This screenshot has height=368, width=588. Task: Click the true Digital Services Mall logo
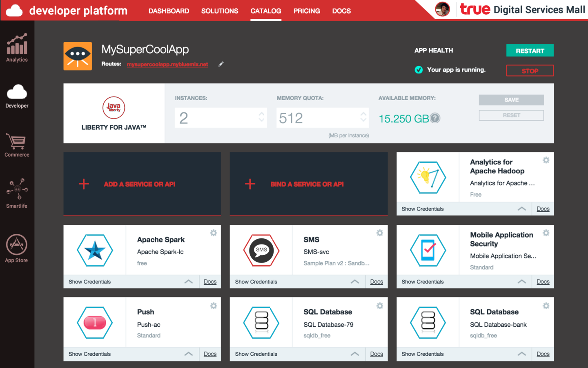(522, 9)
